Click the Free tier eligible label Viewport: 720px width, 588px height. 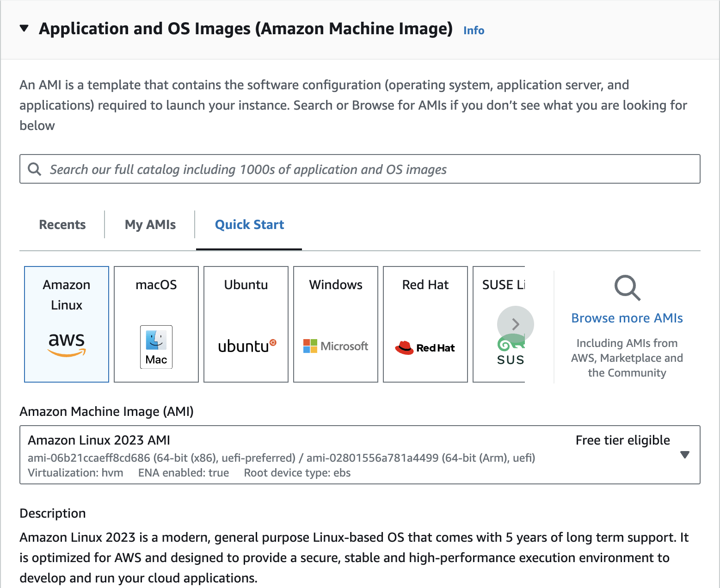[x=622, y=440]
